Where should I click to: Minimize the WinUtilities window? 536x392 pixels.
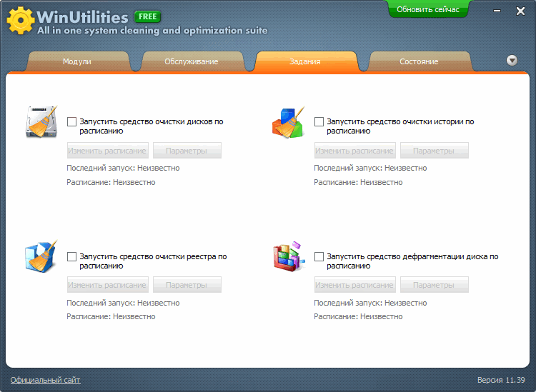497,11
